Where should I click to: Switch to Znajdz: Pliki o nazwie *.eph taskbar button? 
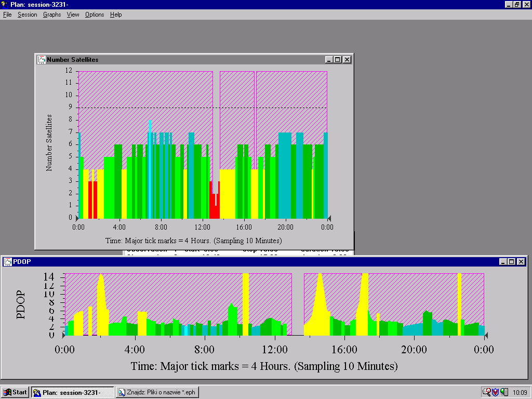tap(157, 392)
